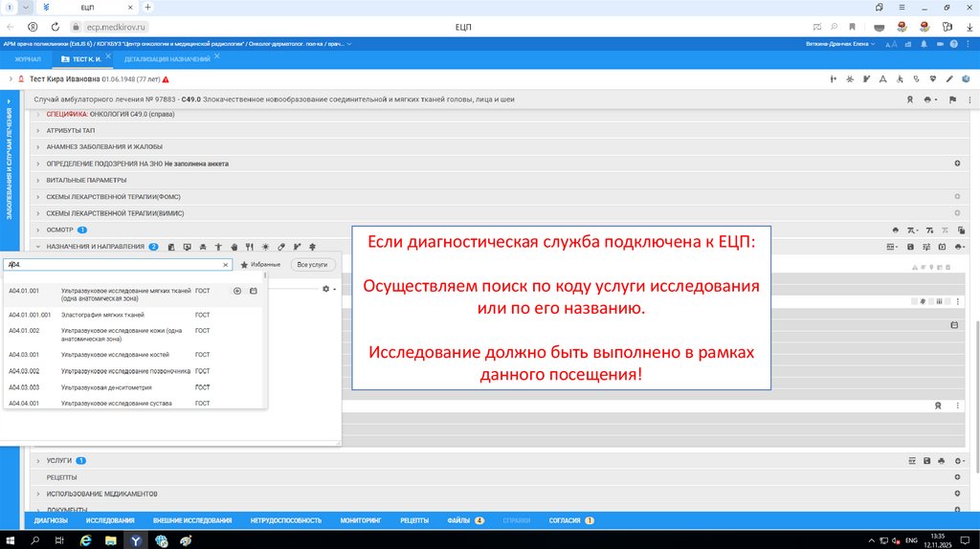Click the flag icon in the case header
Screen dimensions: 980x549
pos(952,99)
